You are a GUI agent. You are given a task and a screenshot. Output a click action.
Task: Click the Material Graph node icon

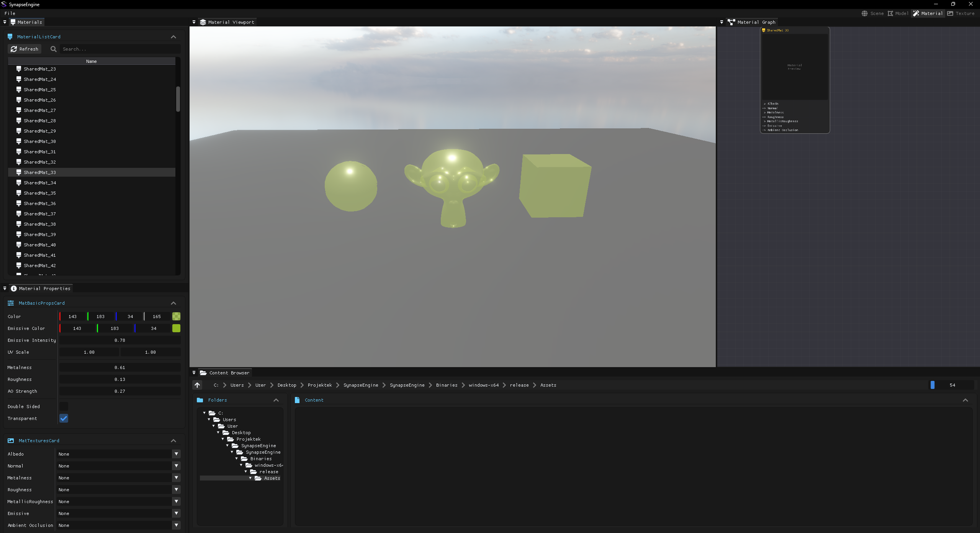tap(731, 22)
